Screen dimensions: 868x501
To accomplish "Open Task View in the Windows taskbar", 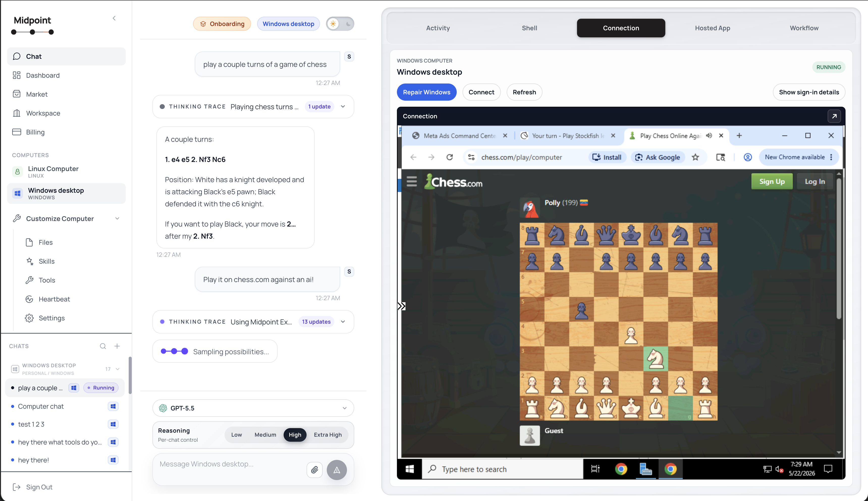I will click(x=595, y=469).
